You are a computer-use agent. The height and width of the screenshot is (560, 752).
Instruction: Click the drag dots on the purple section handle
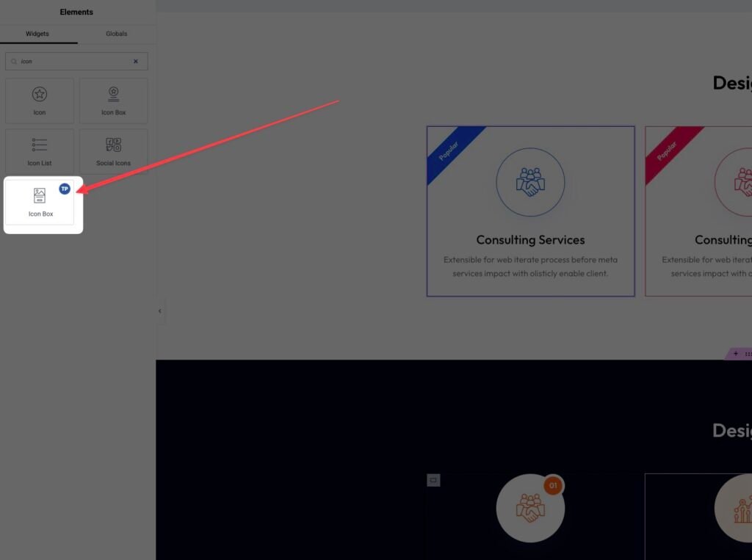click(x=748, y=354)
